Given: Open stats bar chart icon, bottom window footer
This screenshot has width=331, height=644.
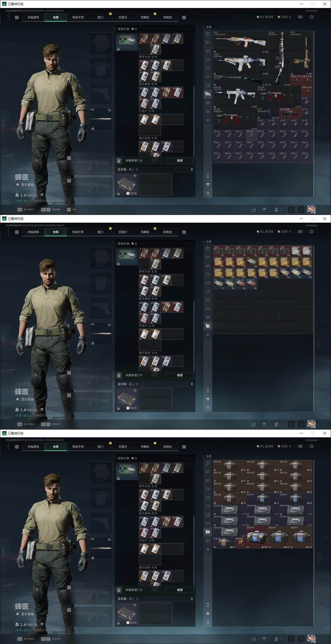Looking at the screenshot, I should [x=253, y=639].
